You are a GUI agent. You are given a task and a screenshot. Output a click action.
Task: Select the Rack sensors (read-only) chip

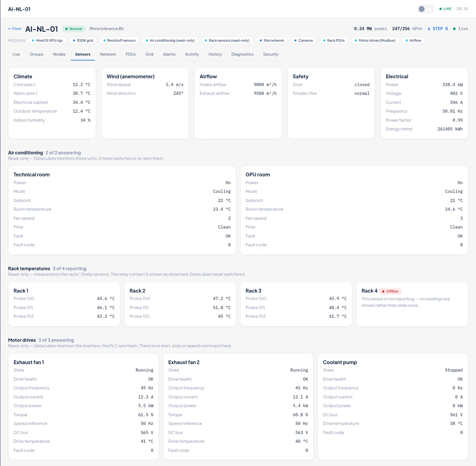227,40
